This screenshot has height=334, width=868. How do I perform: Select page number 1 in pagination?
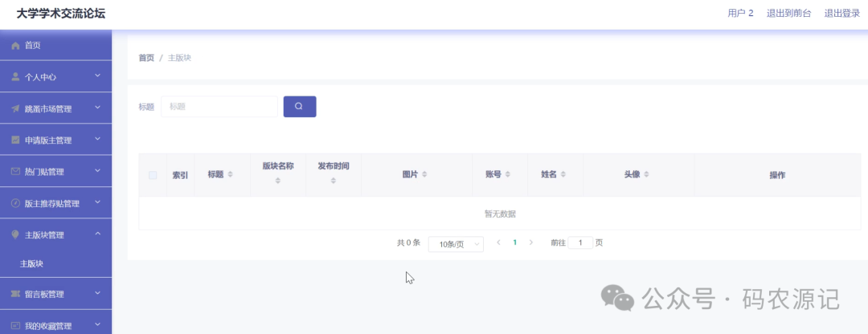click(515, 242)
